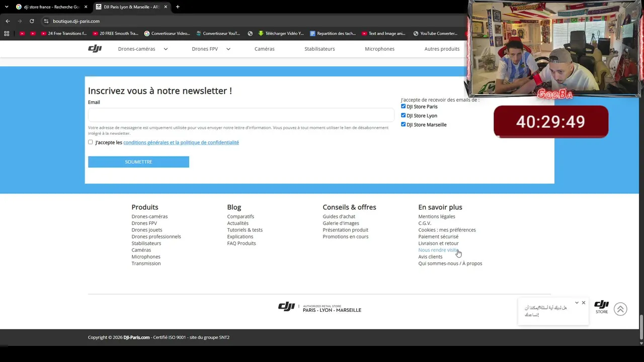This screenshot has height=362, width=644.
Task: Click the scroll-to-top double chevron icon
Action: pos(620,309)
